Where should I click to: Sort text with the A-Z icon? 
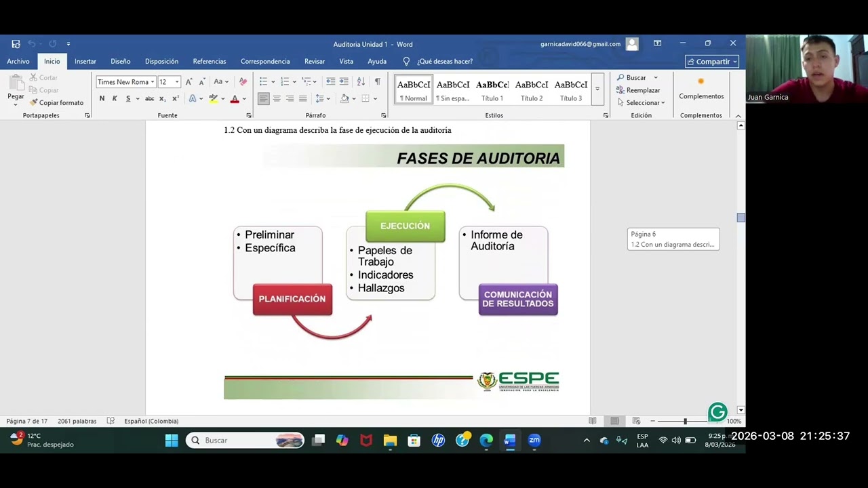coord(361,82)
